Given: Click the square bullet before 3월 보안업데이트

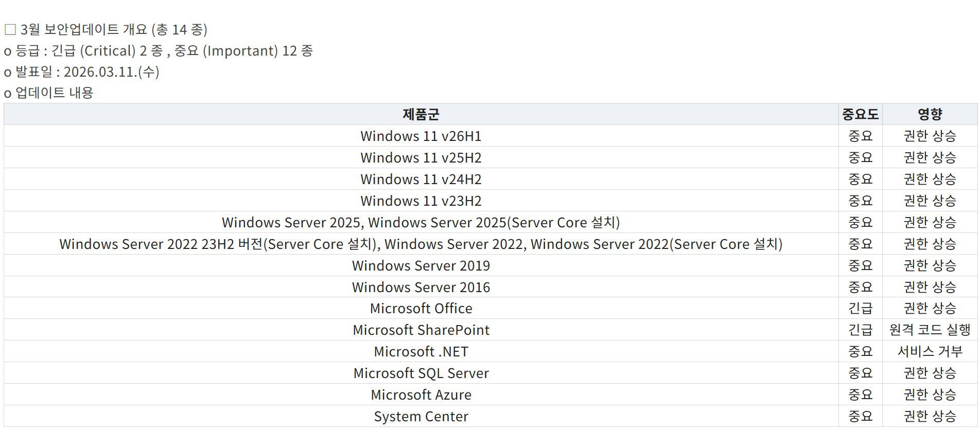Looking at the screenshot, I should [x=10, y=30].
